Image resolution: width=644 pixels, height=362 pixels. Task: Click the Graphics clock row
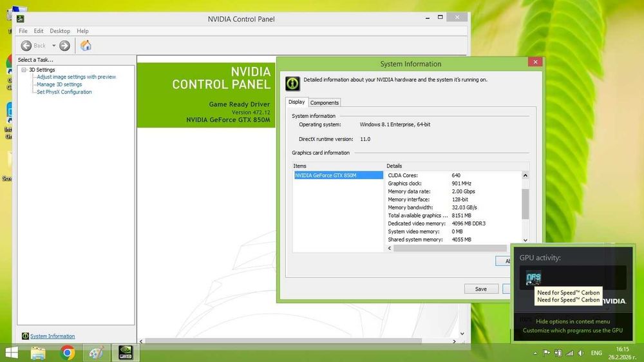click(x=454, y=184)
